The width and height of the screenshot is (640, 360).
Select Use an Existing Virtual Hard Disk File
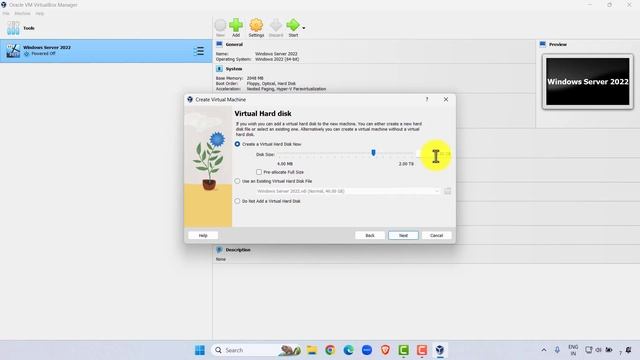tap(237, 181)
